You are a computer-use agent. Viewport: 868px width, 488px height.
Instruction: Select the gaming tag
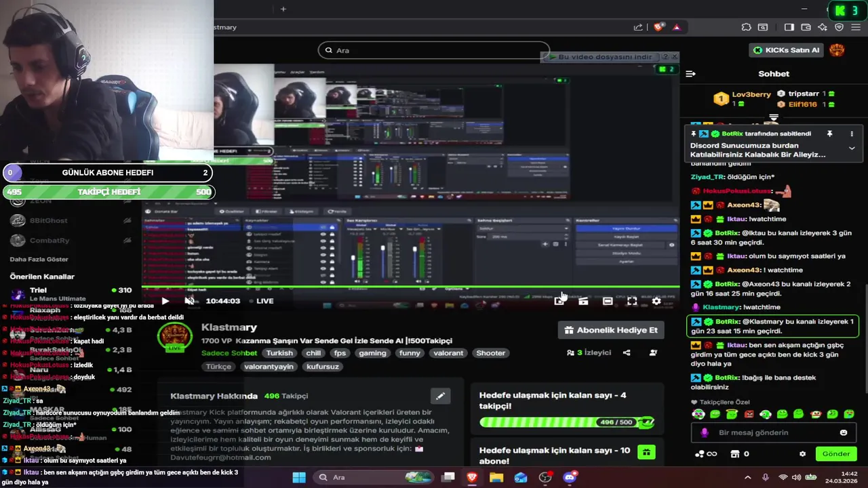[x=372, y=353]
